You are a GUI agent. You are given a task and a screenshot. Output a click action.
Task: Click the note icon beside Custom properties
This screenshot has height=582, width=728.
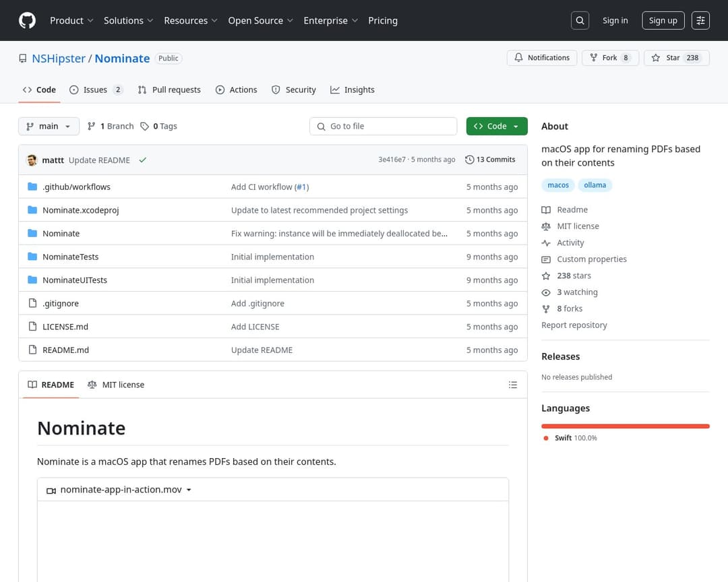pos(546,259)
